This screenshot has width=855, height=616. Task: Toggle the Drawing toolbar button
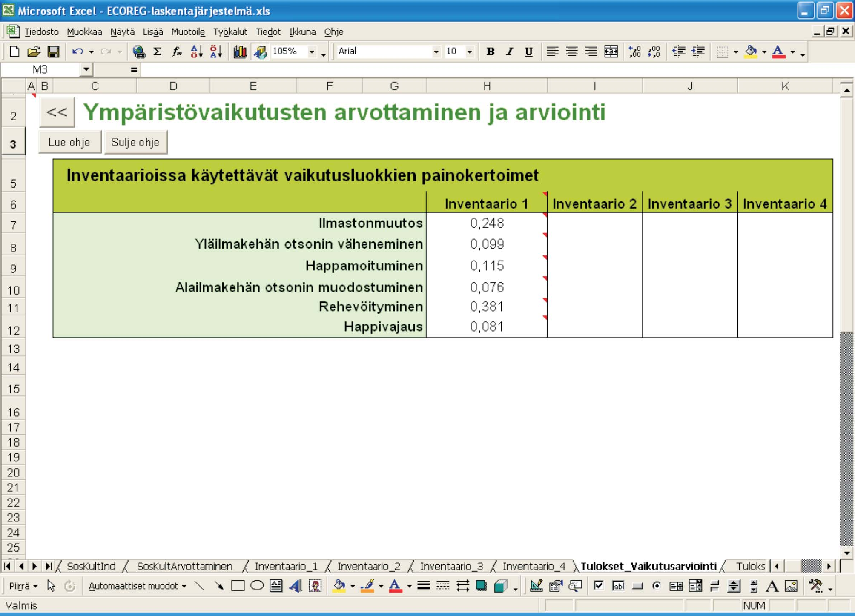click(260, 52)
